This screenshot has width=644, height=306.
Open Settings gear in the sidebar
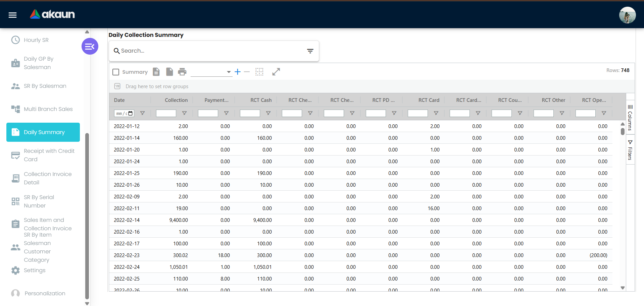coord(15,270)
